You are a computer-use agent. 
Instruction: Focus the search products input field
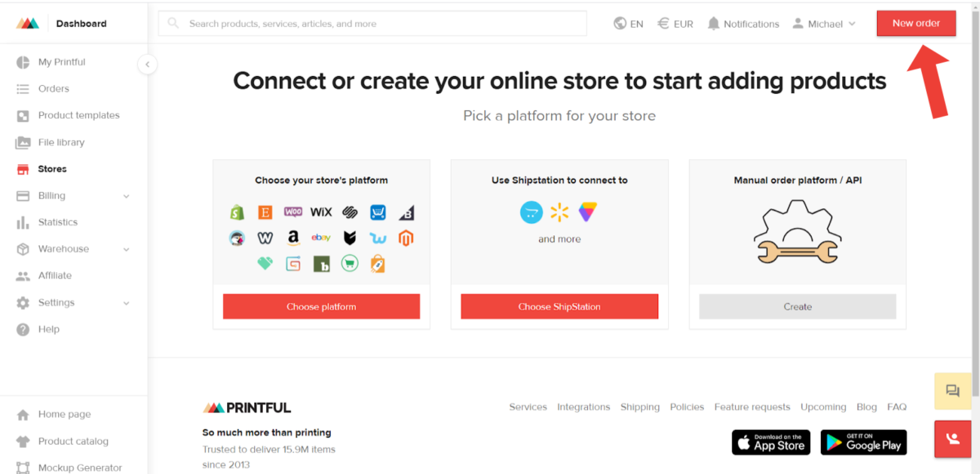(x=372, y=24)
